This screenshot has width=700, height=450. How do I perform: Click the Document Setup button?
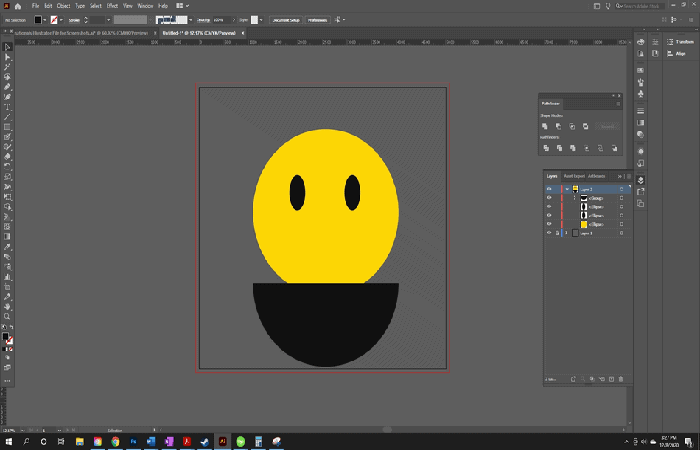click(x=286, y=20)
